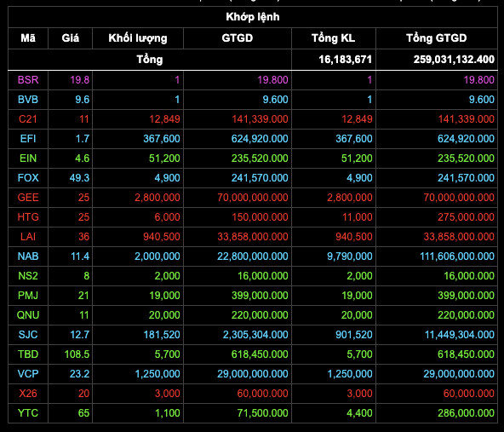Open the BVB stock code
The height and width of the screenshot is (432, 504).
28,100
